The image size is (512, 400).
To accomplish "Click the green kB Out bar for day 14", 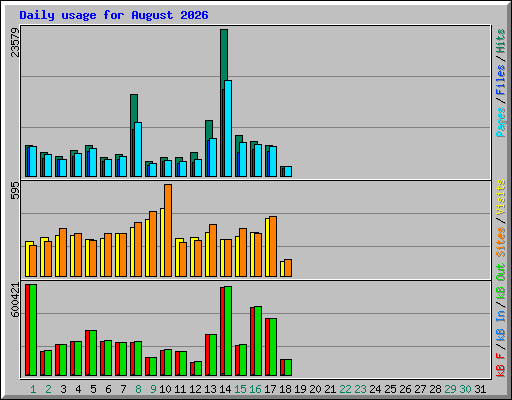I will click(x=228, y=331).
